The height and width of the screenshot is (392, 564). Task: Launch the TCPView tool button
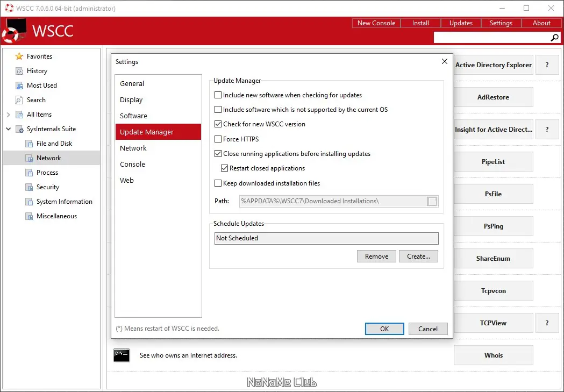pyautogui.click(x=493, y=323)
